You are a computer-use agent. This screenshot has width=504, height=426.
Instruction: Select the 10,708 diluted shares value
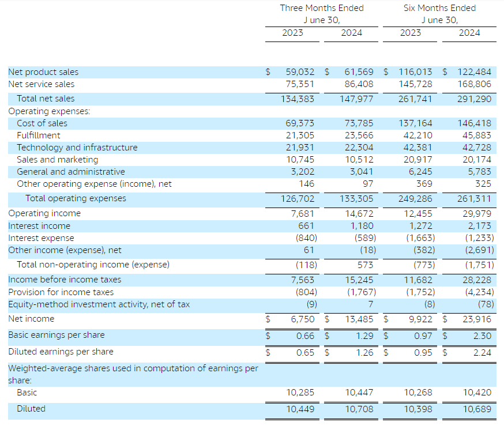click(359, 409)
